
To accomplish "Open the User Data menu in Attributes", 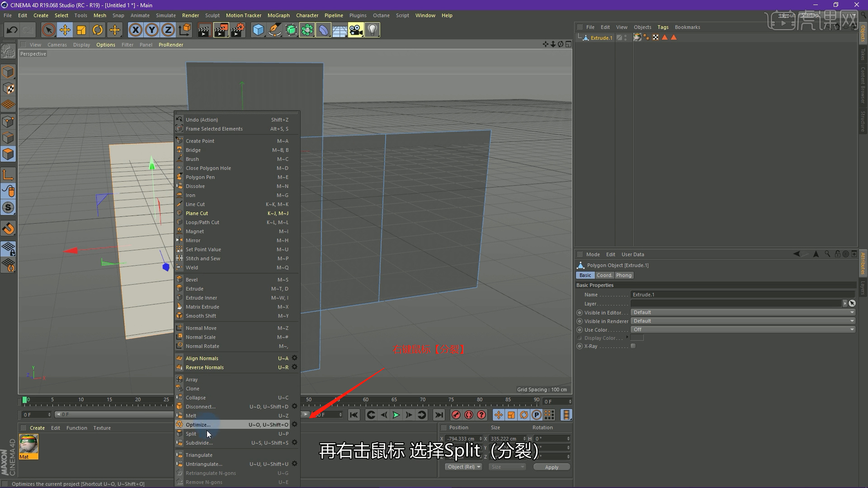I will pos(632,254).
